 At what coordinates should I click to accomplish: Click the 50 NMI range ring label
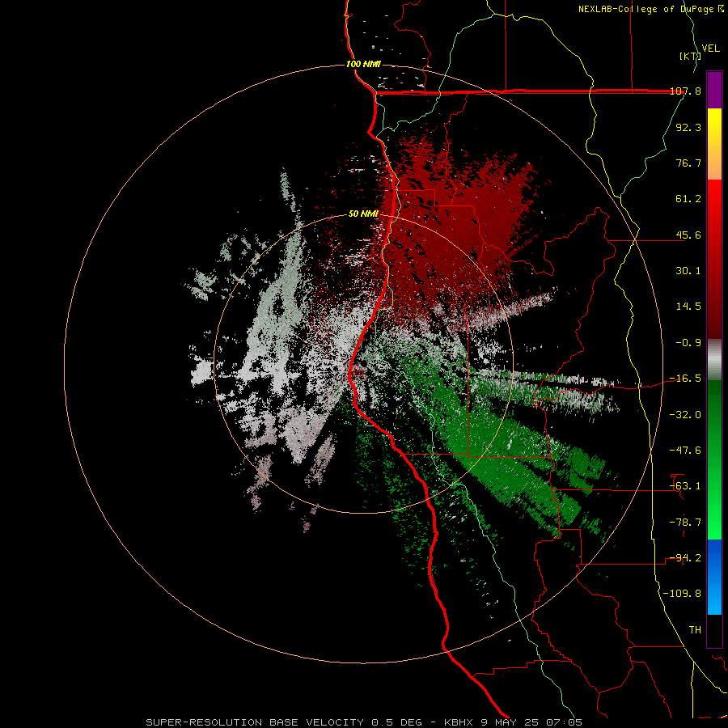363,214
